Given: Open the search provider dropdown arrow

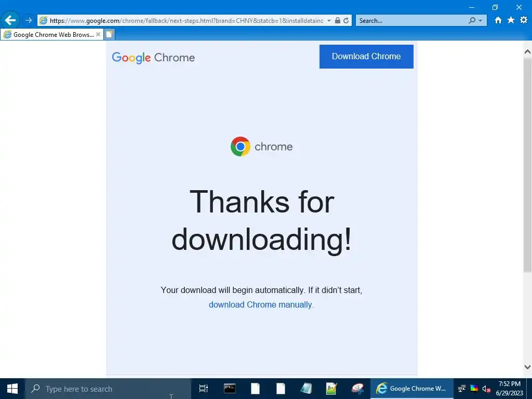Looking at the screenshot, I should pyautogui.click(x=480, y=21).
